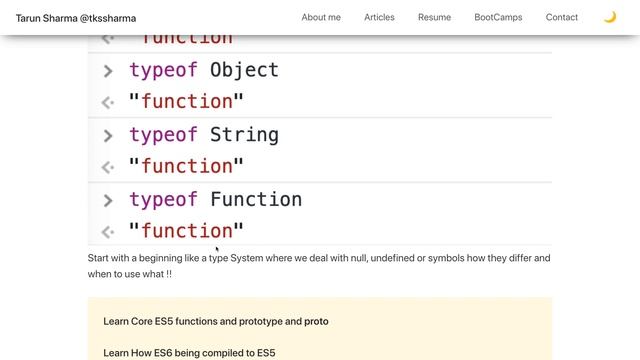This screenshot has width=640, height=360.
Task: Click 'Learn Core ES5 functions and prototype' line
Action: coord(216,322)
